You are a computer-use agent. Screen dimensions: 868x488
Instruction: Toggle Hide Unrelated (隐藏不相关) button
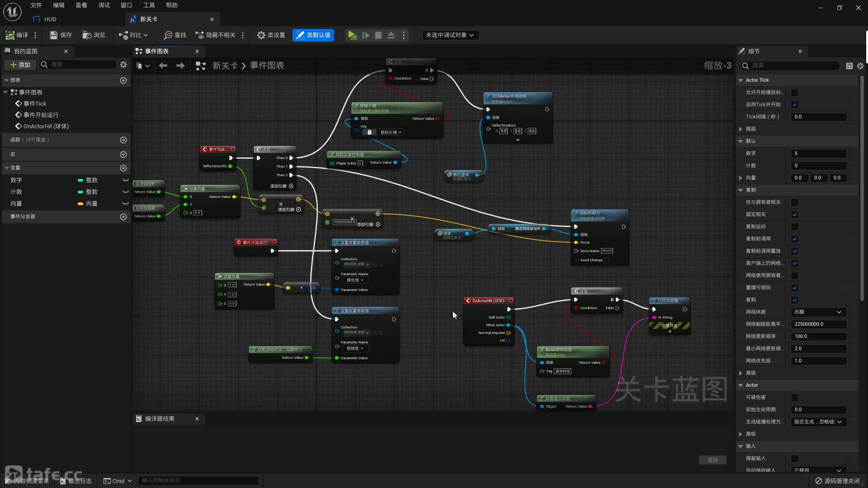point(215,35)
